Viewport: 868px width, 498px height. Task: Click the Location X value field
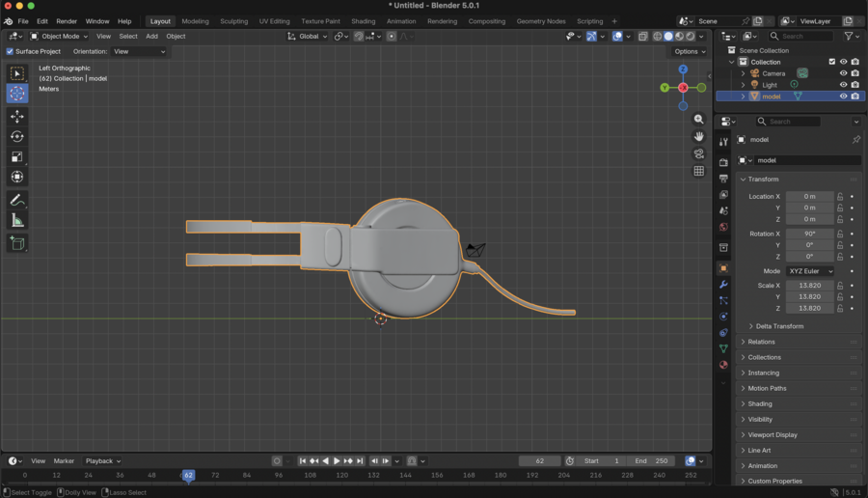tap(809, 196)
